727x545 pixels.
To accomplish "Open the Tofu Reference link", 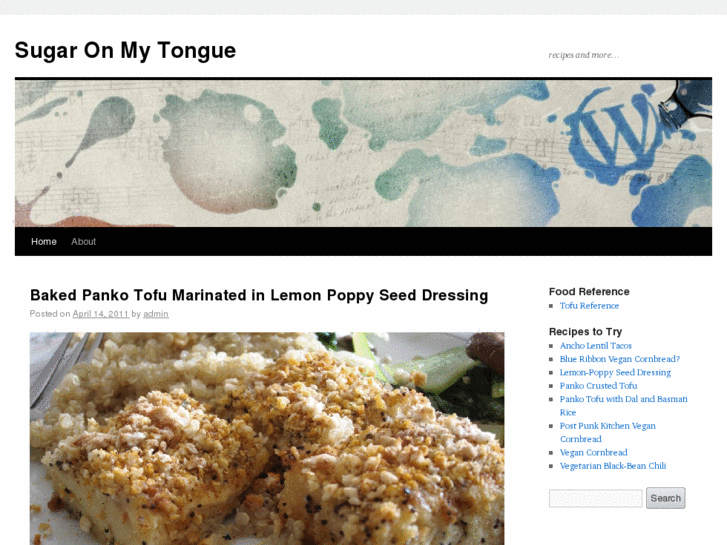I will click(x=589, y=306).
